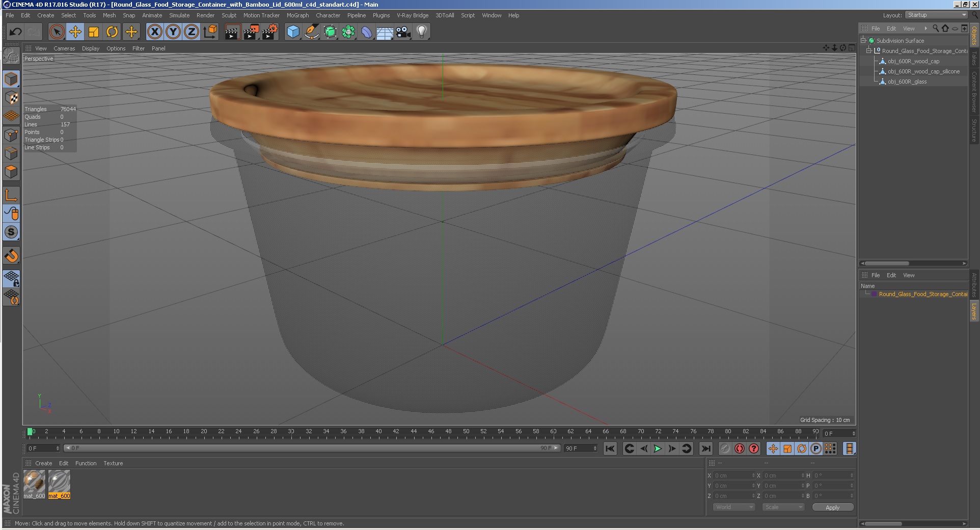The width and height of the screenshot is (980, 530).
Task: Switch to Takes side tab
Action: pos(974,58)
